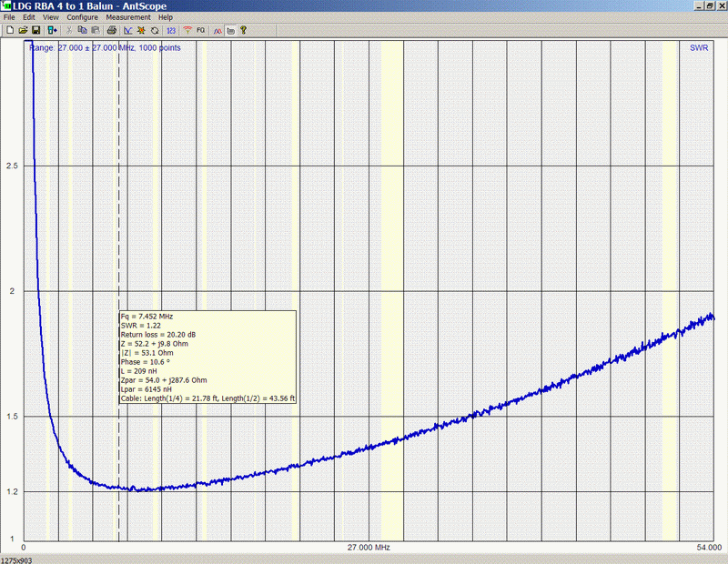Click the 123 numeric toolbar icon
The image size is (728, 564).
(171, 30)
